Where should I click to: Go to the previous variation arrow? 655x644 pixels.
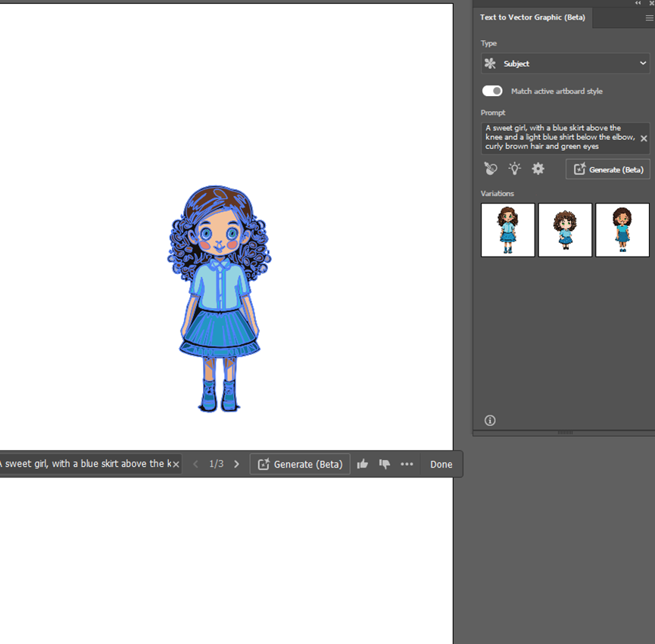195,464
